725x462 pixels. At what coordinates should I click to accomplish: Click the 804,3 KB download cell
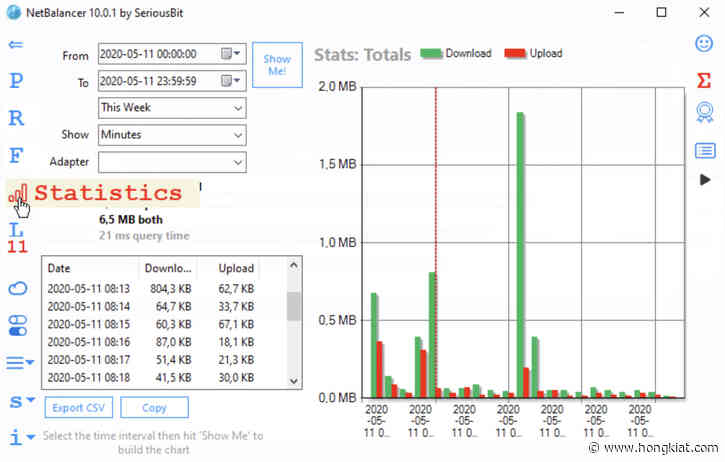coord(171,289)
